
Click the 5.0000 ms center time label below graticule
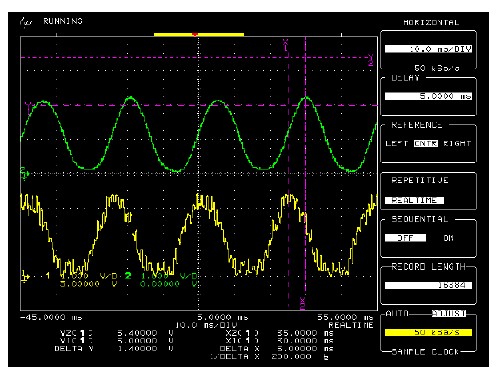coord(223,317)
